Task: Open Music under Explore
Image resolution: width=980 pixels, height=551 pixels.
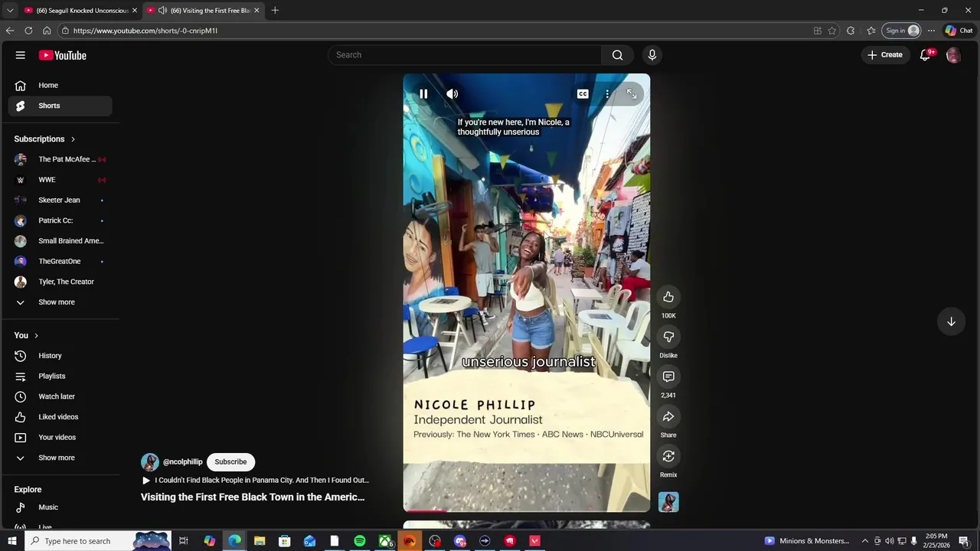Action: [60, 507]
